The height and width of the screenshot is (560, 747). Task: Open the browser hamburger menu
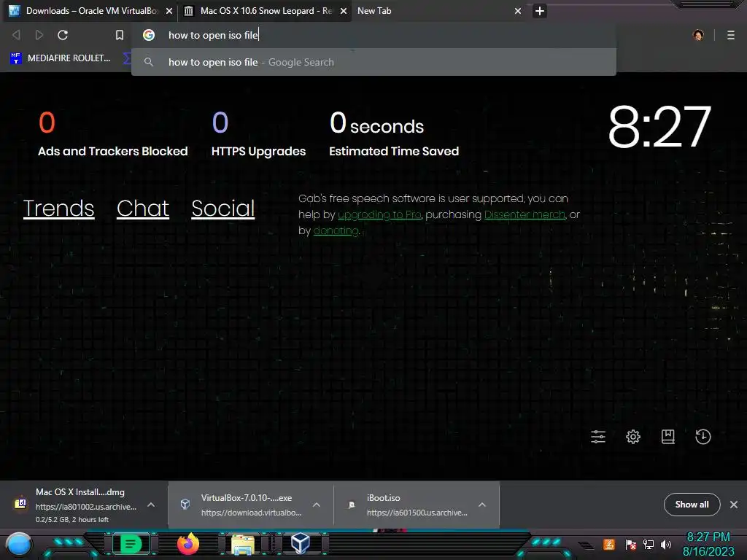pos(730,35)
